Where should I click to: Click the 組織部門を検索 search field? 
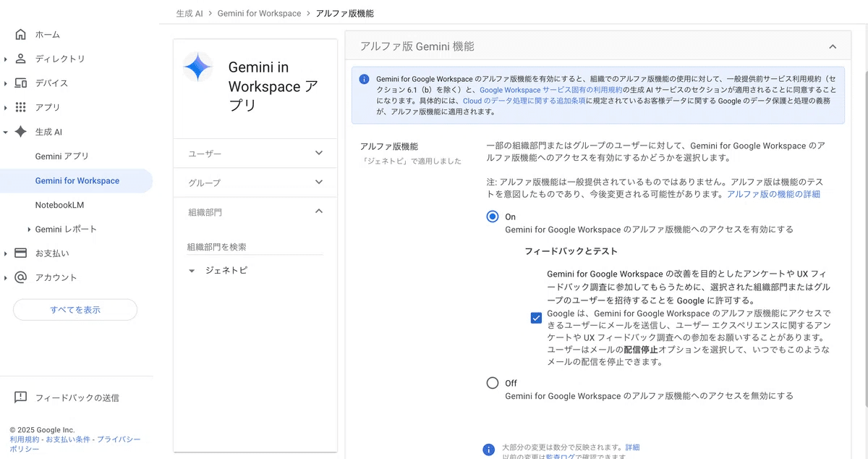click(x=255, y=247)
